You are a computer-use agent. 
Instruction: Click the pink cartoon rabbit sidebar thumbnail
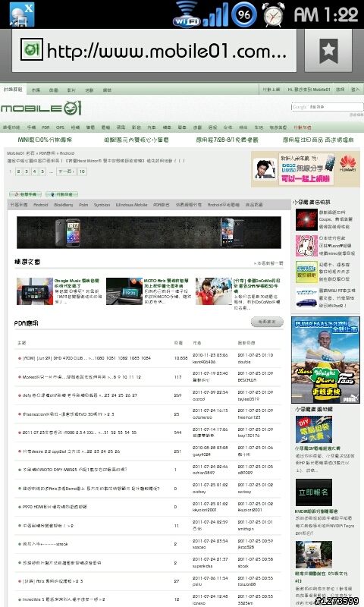point(306,246)
